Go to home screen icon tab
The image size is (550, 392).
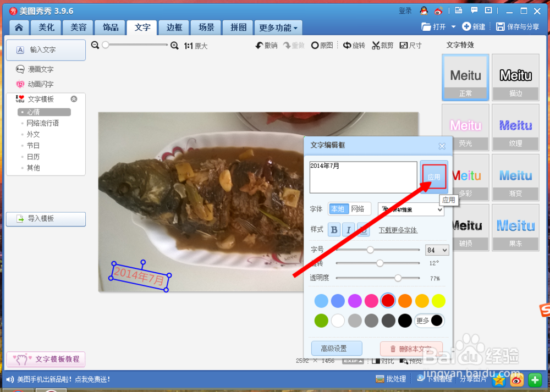19,27
